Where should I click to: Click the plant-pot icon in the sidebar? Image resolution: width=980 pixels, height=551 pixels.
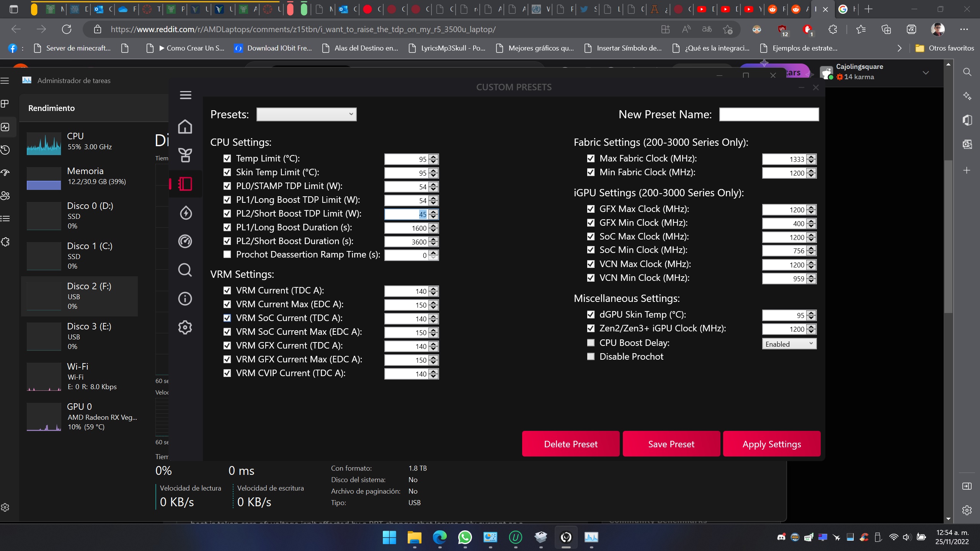click(x=185, y=155)
